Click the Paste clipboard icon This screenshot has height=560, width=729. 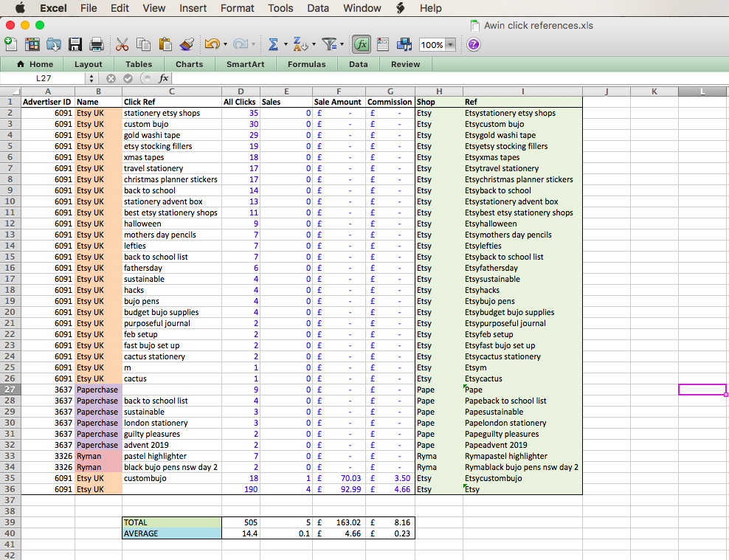pos(165,44)
